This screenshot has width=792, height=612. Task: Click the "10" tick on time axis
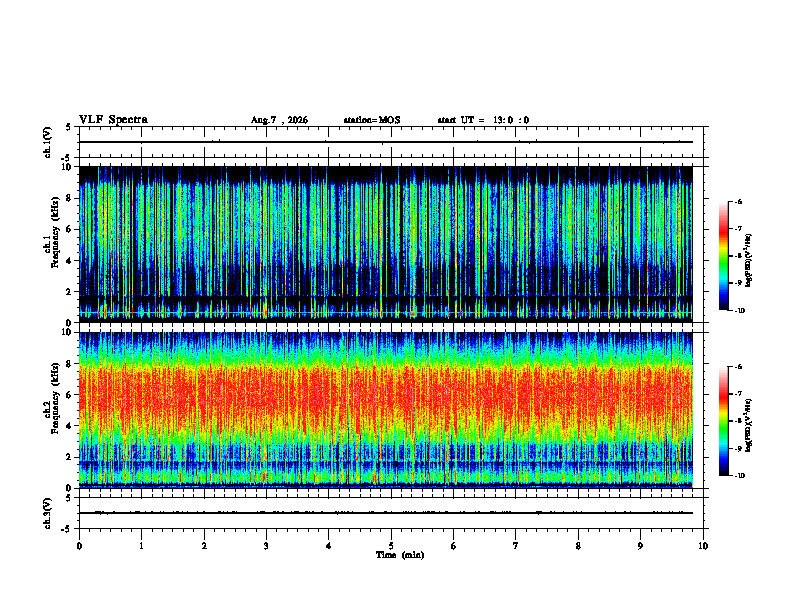point(703,546)
